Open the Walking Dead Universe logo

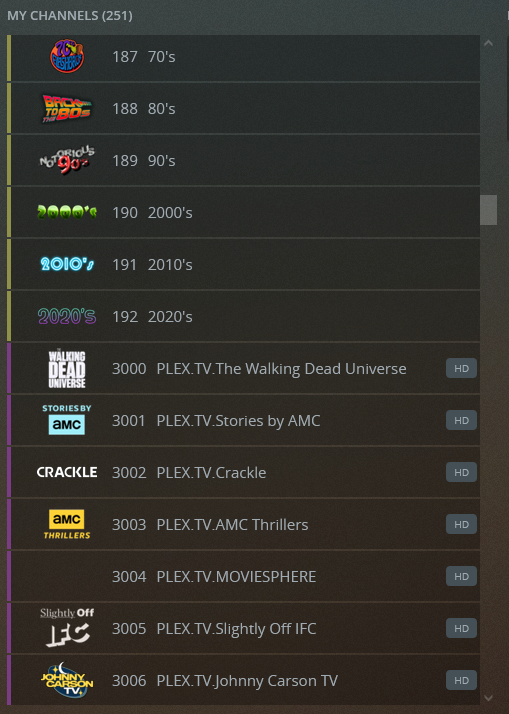click(67, 368)
